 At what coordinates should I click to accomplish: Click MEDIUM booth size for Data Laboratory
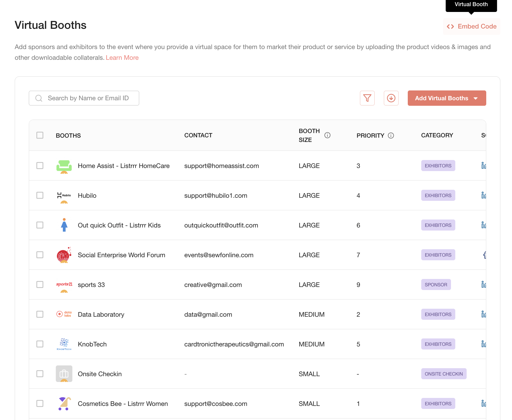click(312, 315)
